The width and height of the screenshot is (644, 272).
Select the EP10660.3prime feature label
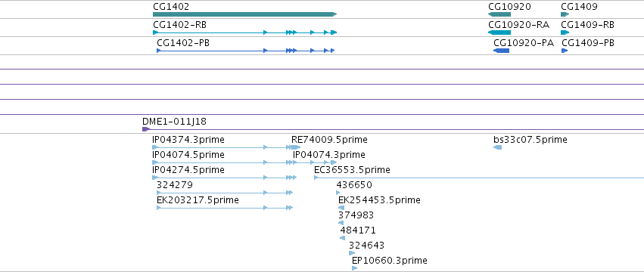point(390,261)
